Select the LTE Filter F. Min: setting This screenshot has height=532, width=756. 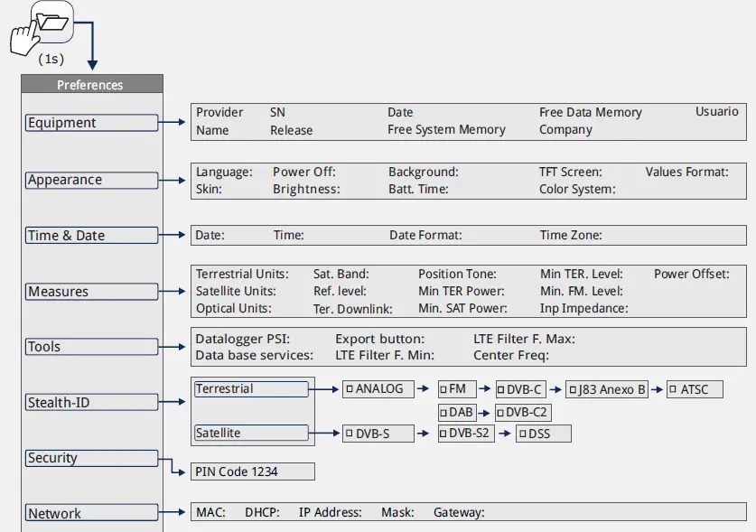click(385, 356)
